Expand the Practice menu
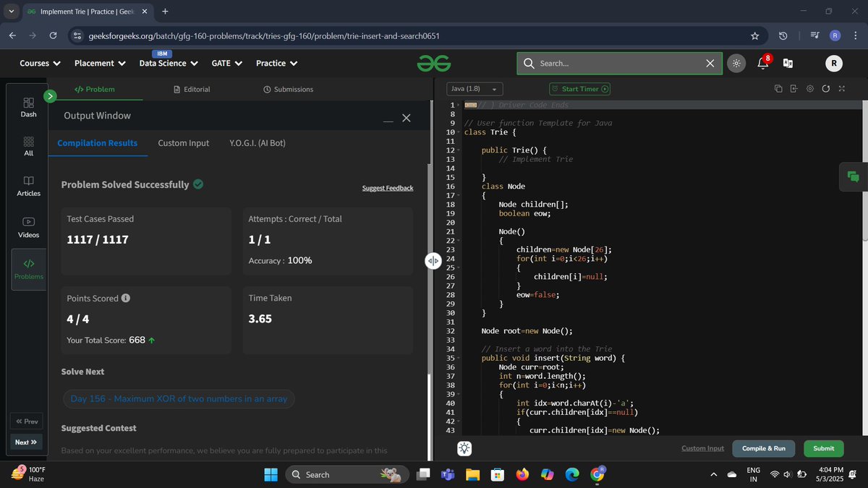This screenshot has width=868, height=488. [277, 63]
